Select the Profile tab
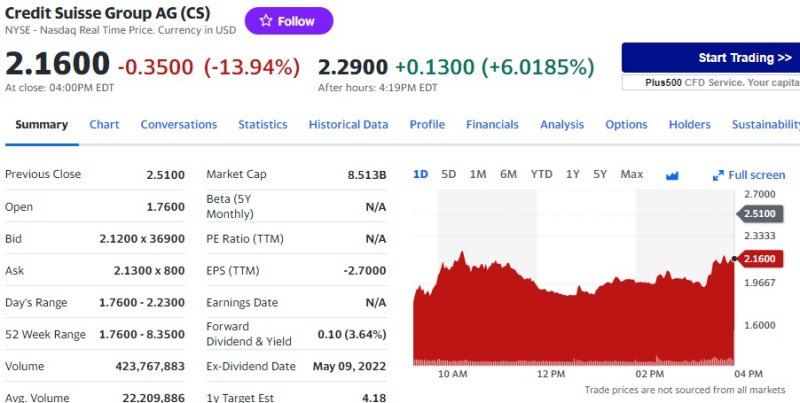The height and width of the screenshot is (403, 800). pyautogui.click(x=427, y=125)
